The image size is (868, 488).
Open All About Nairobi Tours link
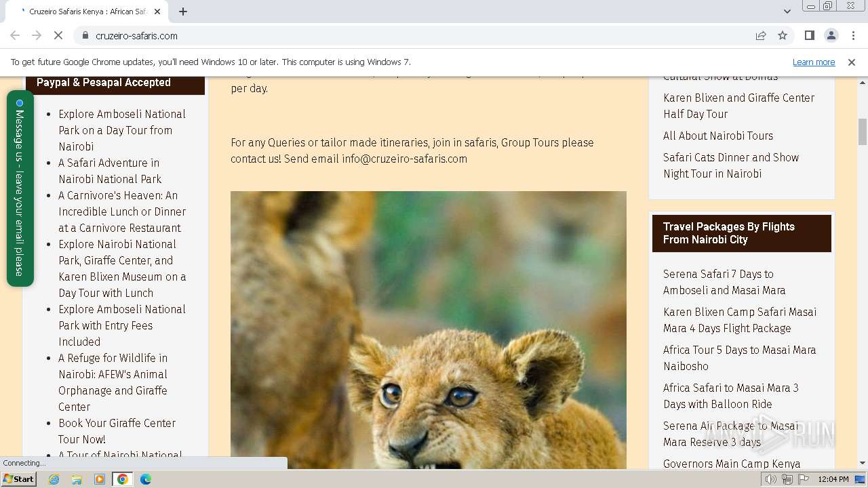(718, 136)
